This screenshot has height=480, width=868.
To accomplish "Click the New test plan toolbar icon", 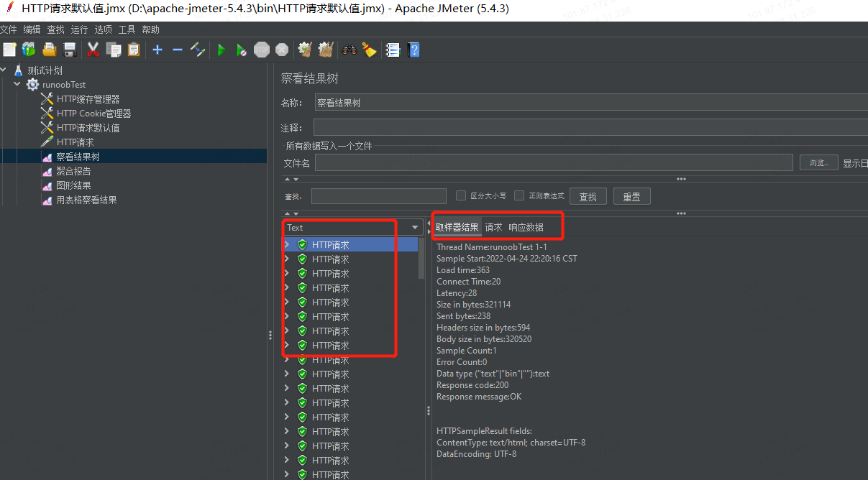I will (x=9, y=50).
